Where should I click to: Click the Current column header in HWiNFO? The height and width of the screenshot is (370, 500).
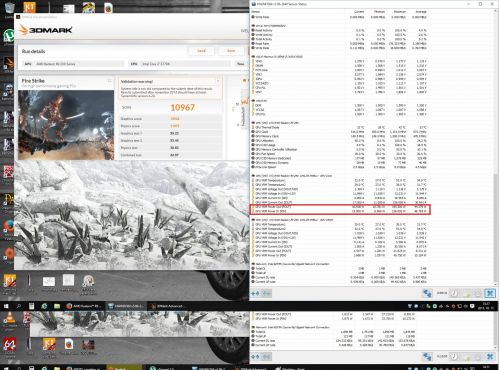359,12
